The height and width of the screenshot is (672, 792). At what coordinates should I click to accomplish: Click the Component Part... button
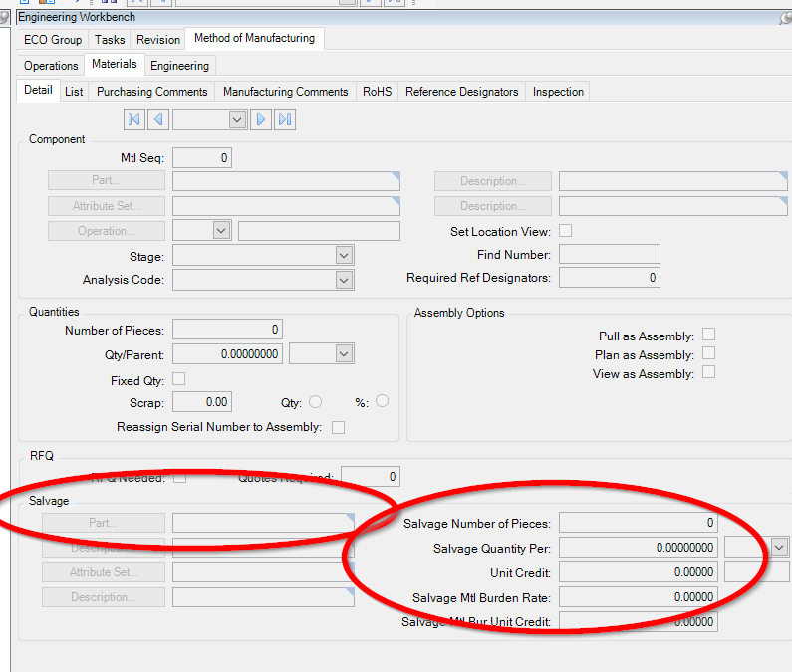107,180
